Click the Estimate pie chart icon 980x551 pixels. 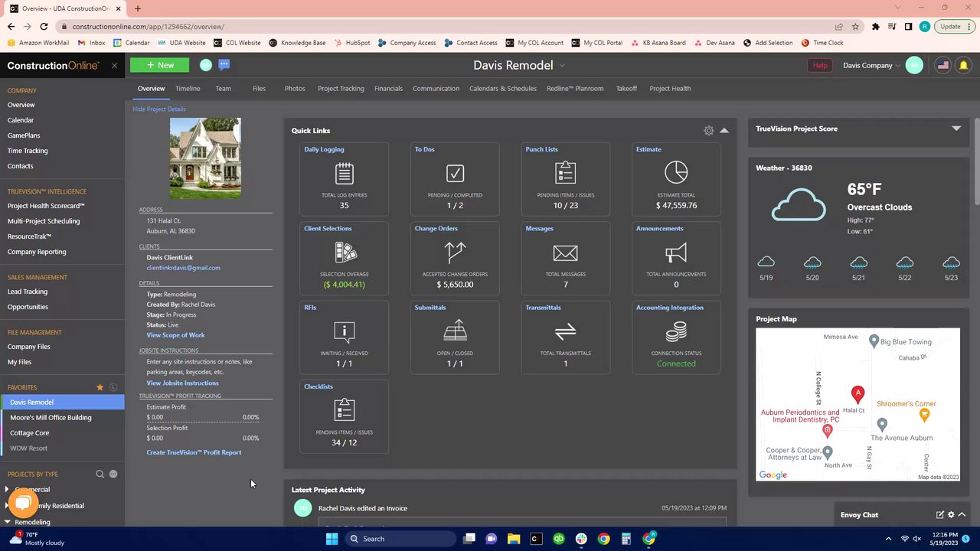pos(675,172)
